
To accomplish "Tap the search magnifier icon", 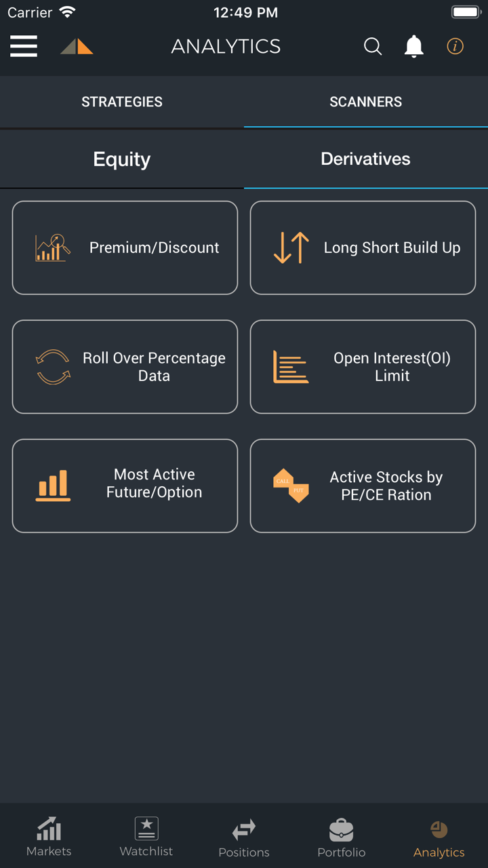I will [x=373, y=46].
